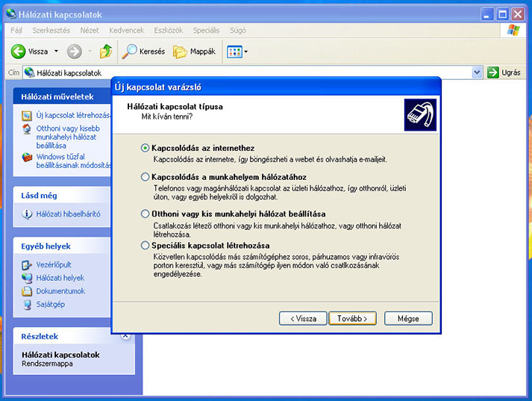Open the Súgó menu
Viewport: 532px width, 401px height.
238,31
